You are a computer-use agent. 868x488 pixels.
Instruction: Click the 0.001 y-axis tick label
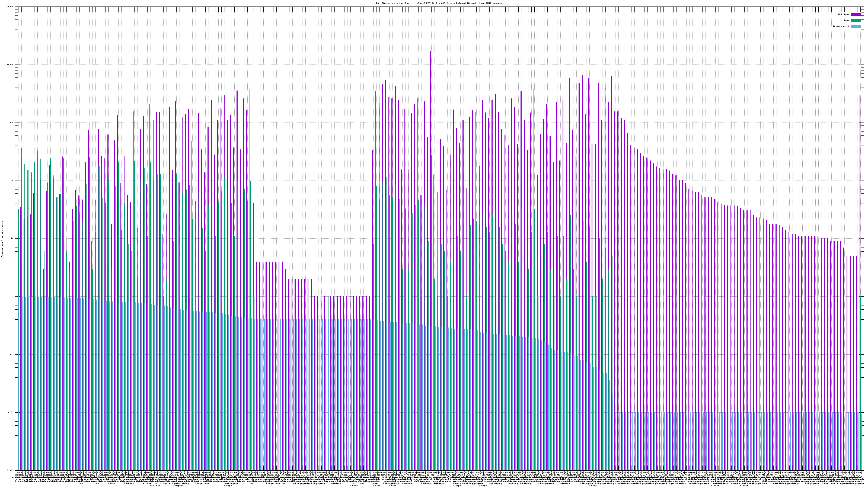click(x=10, y=470)
